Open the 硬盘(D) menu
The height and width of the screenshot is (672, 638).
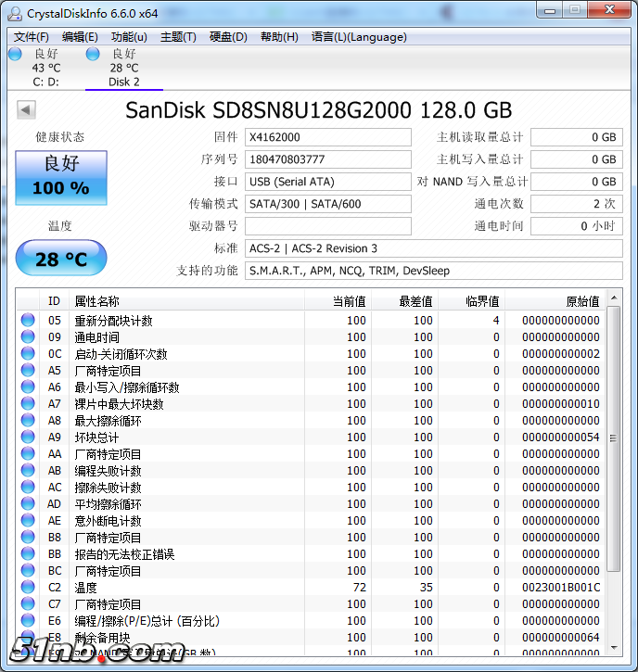click(x=228, y=37)
